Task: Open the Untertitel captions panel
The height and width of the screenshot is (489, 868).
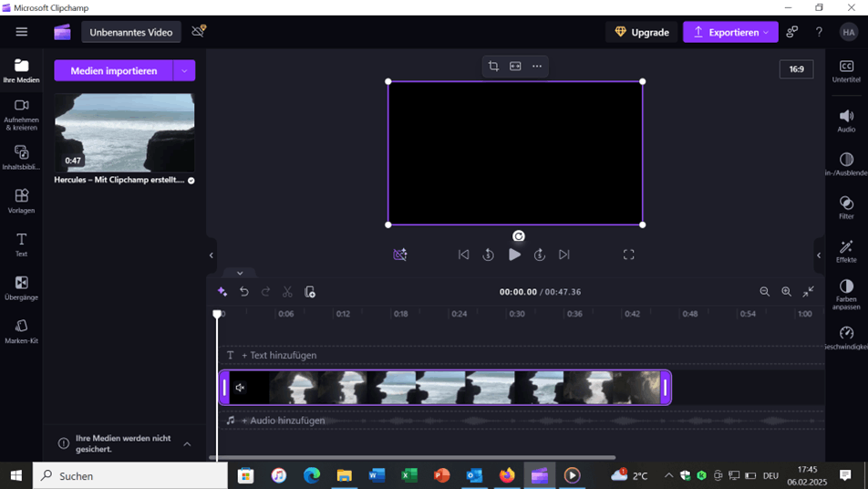Action: coord(846,71)
